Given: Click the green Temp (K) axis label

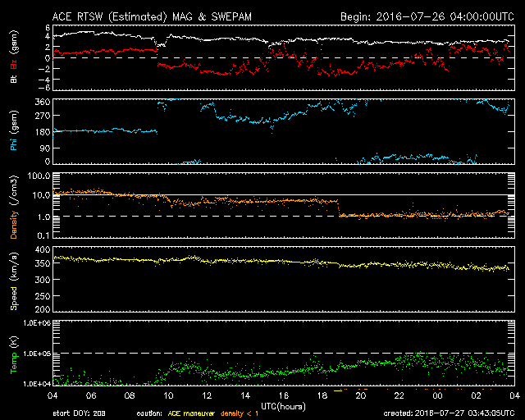Looking at the screenshot, I should point(14,355).
